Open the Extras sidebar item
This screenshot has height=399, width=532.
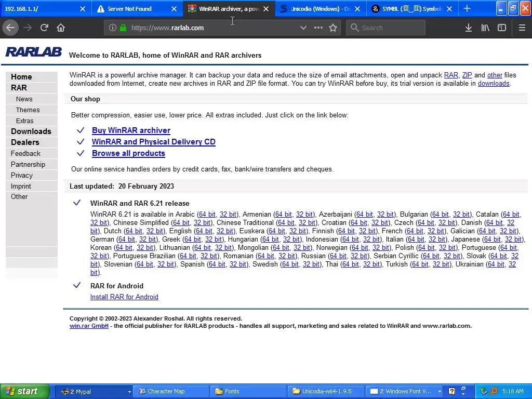tap(24, 121)
